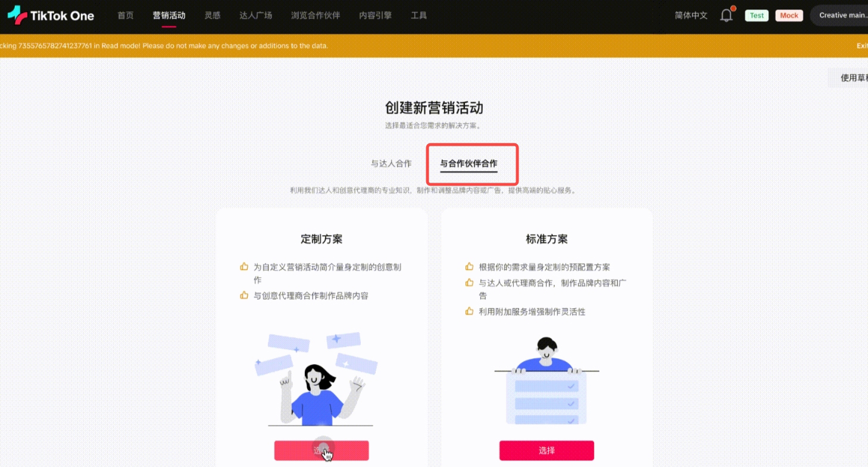
Task: Open the 营销活动 nav menu
Action: (x=169, y=15)
